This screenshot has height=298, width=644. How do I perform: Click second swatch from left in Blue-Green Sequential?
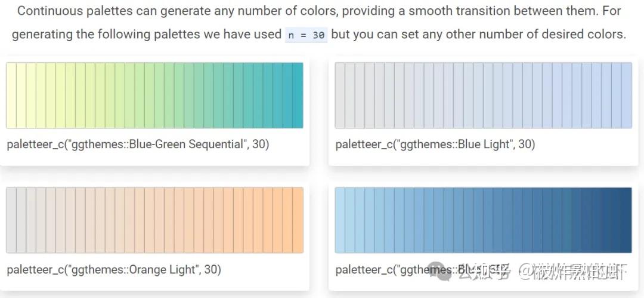21,95
